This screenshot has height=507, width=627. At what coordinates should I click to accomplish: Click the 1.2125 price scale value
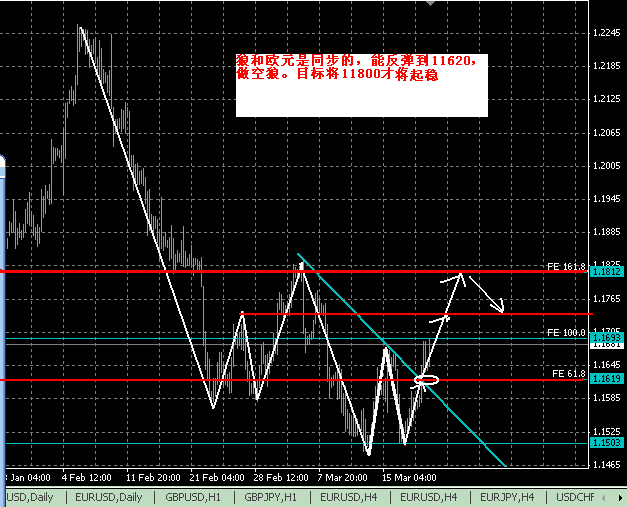click(x=607, y=99)
